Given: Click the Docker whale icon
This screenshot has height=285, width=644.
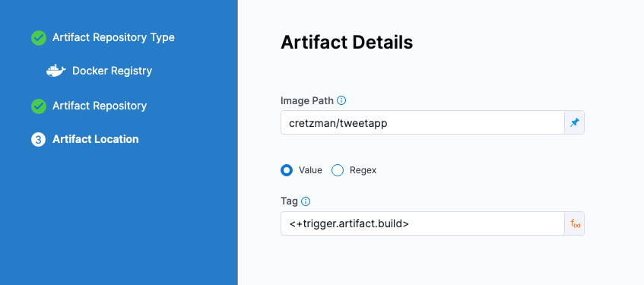Looking at the screenshot, I should click(56, 71).
